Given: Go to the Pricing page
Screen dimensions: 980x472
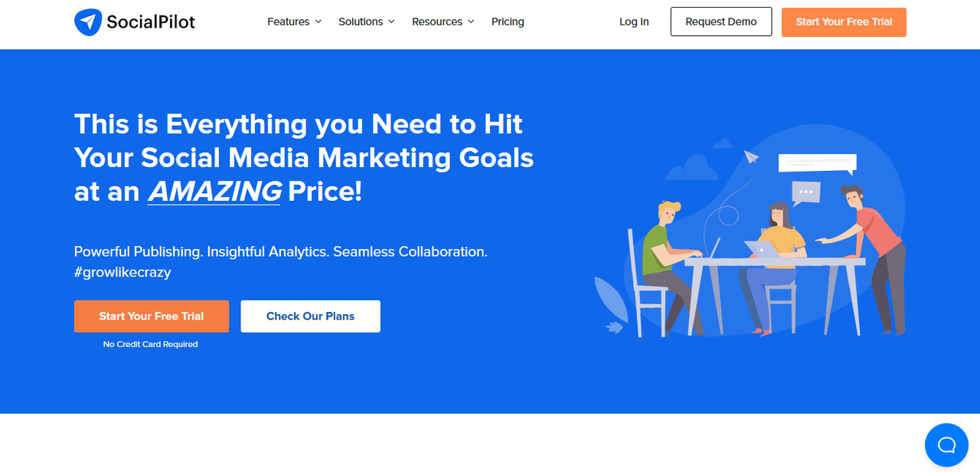Looking at the screenshot, I should pos(508,21).
